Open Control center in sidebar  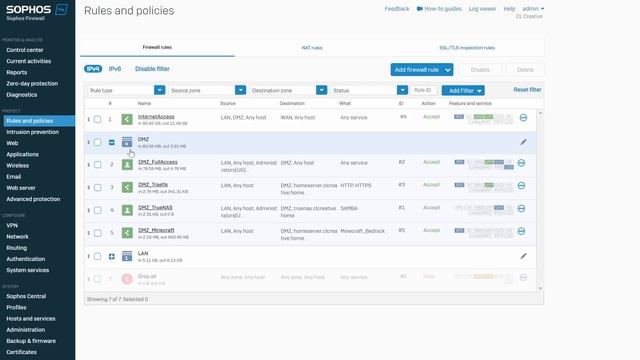(x=24, y=50)
